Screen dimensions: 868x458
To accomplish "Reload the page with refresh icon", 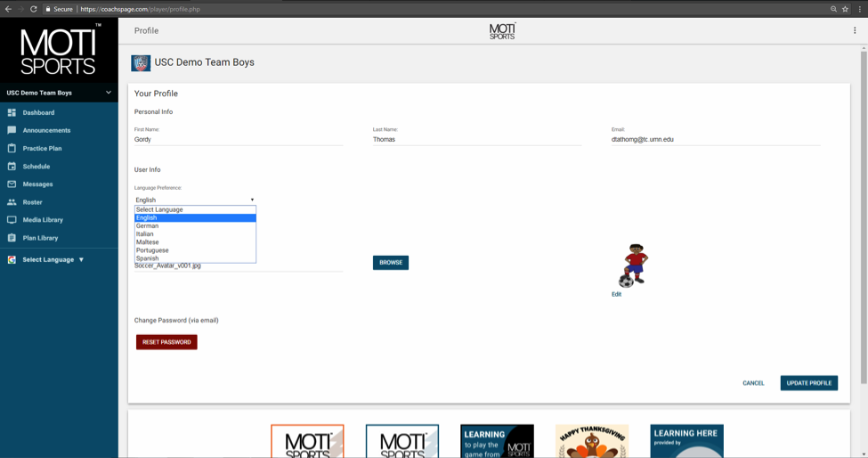I will 34,9.
